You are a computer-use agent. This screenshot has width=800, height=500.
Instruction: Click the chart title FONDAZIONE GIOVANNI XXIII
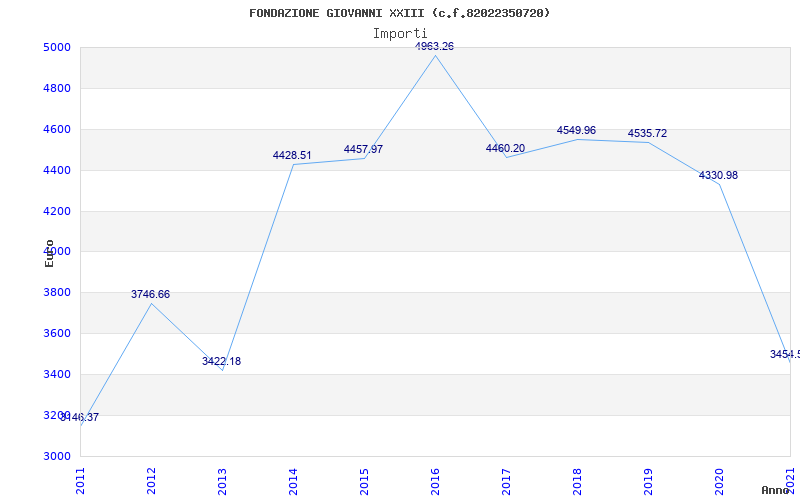399,13
